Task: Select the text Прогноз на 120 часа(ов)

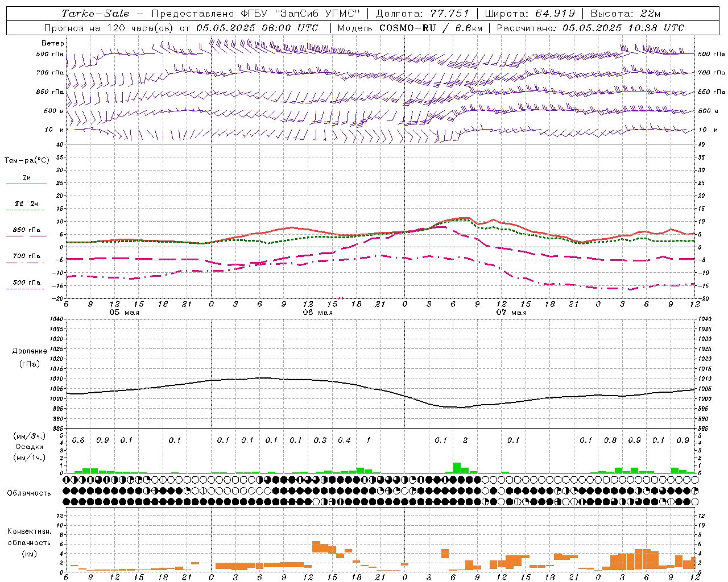Action: pos(109,28)
